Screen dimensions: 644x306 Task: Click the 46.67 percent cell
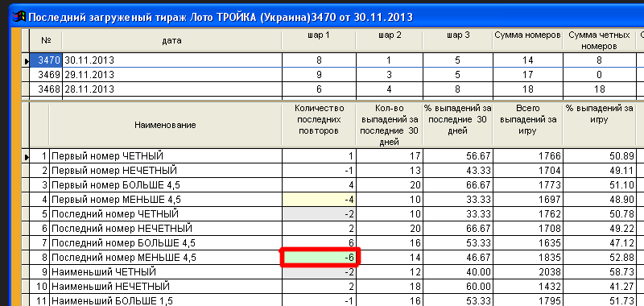coord(457,258)
